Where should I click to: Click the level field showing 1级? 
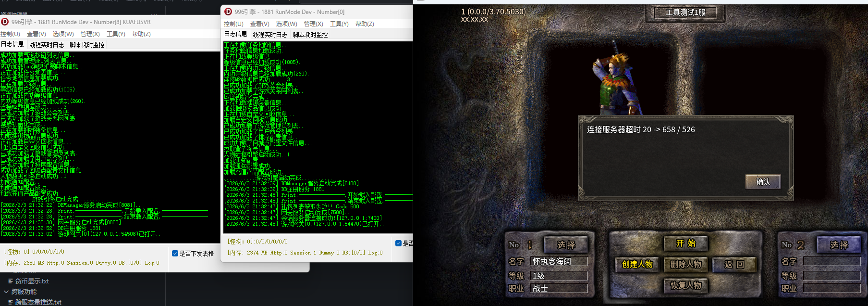tap(559, 276)
